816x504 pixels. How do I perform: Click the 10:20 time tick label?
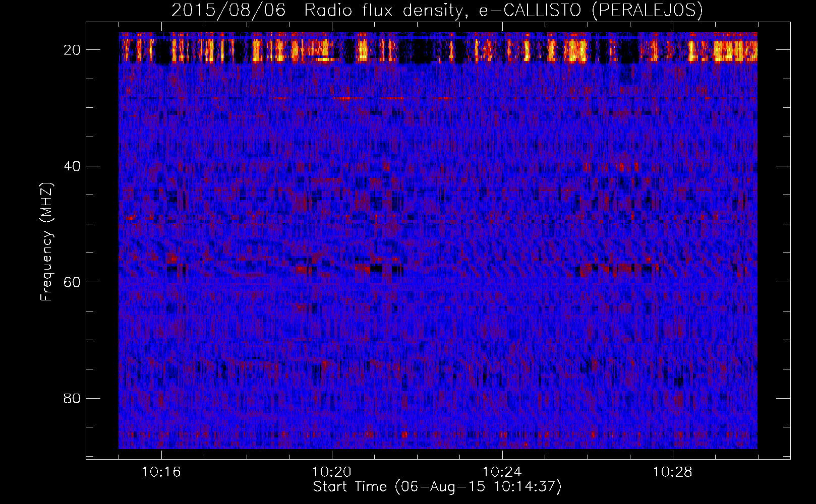(332, 472)
